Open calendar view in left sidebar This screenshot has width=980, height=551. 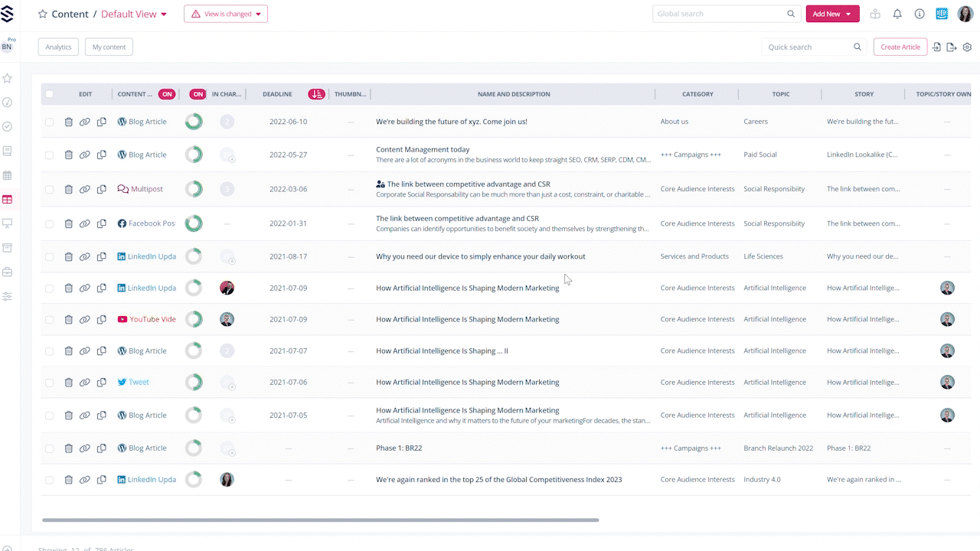(x=8, y=175)
